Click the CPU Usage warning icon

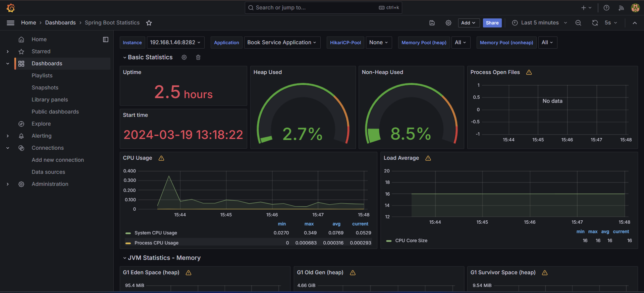click(x=161, y=158)
